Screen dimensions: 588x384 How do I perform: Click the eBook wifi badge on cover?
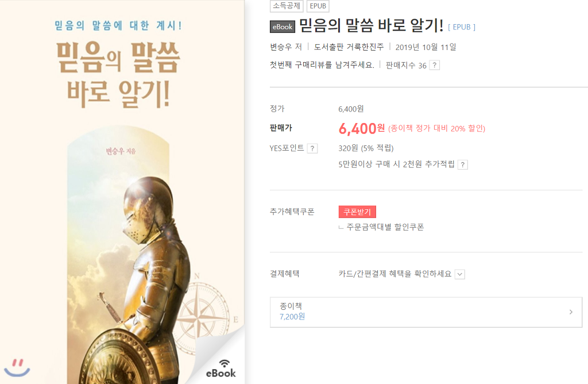[221, 368]
